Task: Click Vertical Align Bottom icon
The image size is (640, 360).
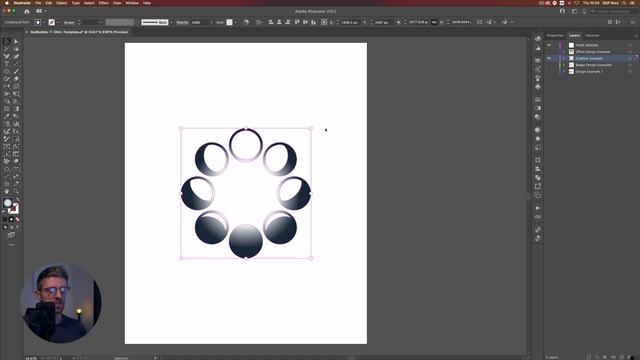Action: point(313,22)
